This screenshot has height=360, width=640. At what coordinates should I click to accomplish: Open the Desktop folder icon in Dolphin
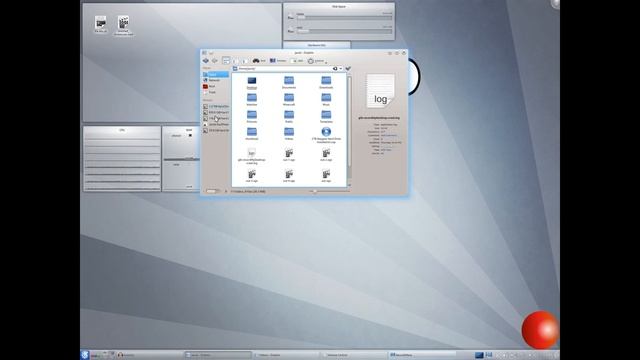(x=252, y=82)
